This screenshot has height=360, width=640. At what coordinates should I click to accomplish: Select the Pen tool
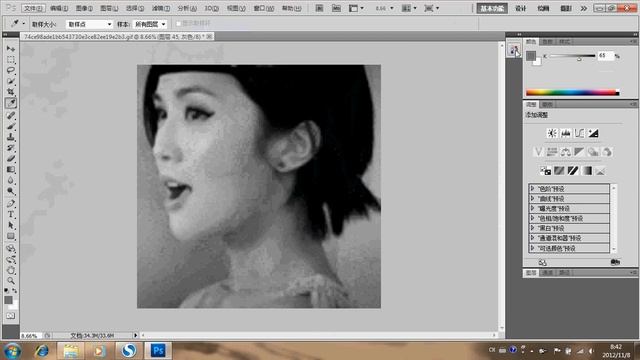[x=11, y=203]
